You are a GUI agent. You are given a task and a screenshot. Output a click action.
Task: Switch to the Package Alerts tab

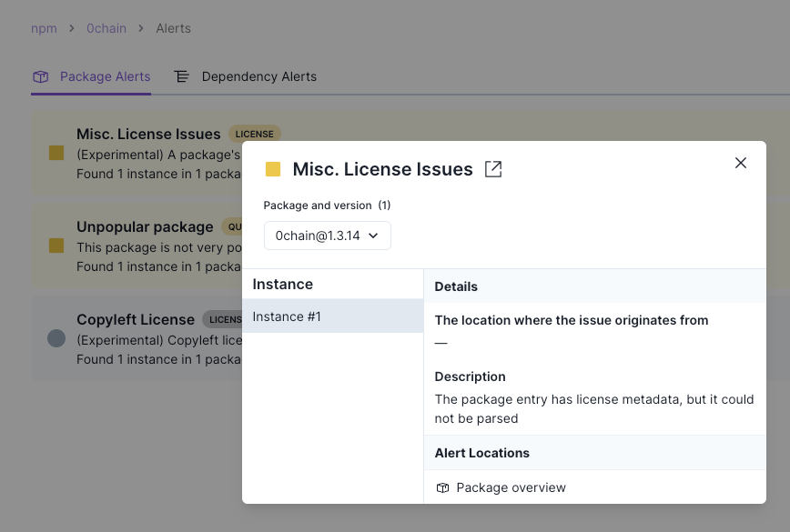click(x=105, y=76)
